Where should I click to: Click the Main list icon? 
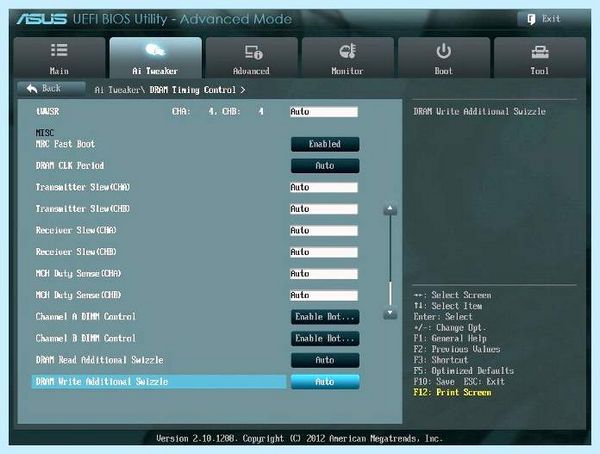pyautogui.click(x=59, y=50)
